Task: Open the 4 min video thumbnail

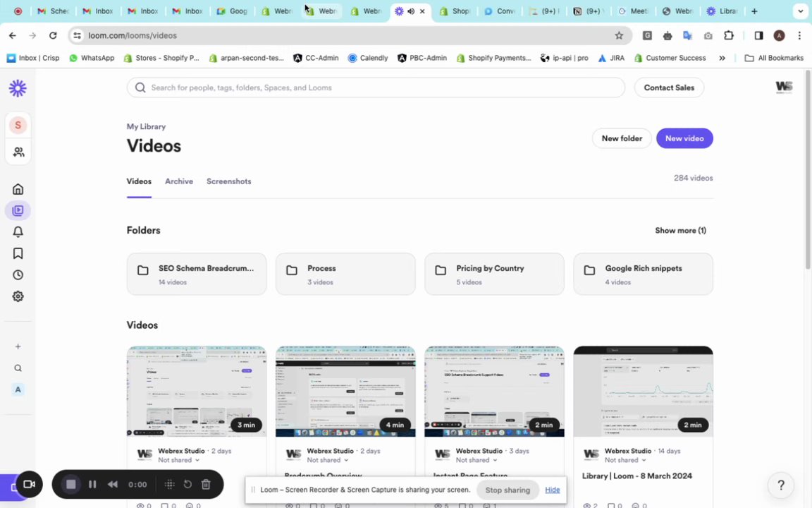Action: pyautogui.click(x=345, y=392)
